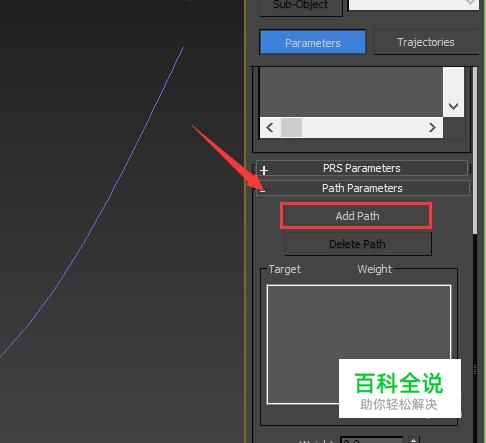The image size is (486, 443).
Task: Click the Weight value input field
Action: point(372,440)
